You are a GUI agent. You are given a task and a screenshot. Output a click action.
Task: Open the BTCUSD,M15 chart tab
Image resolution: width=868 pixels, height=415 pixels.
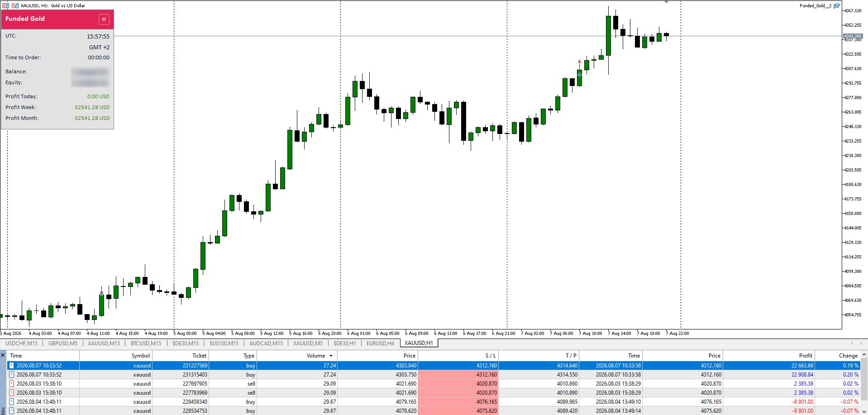[x=146, y=343]
